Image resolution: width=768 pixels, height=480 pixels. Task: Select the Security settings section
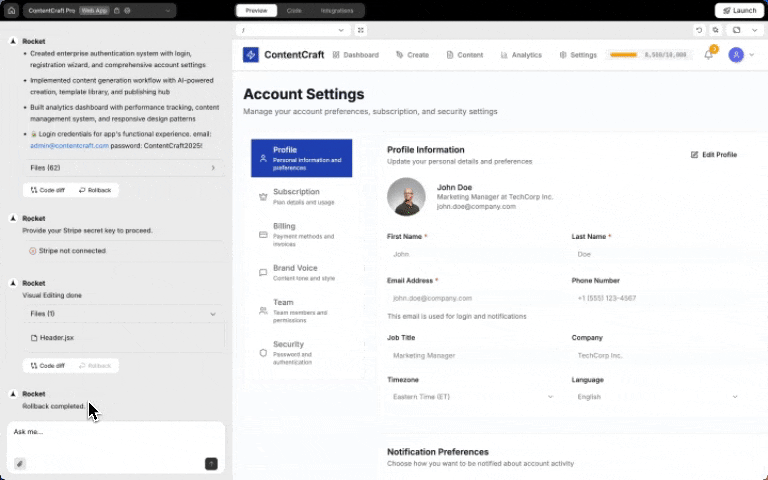302,353
